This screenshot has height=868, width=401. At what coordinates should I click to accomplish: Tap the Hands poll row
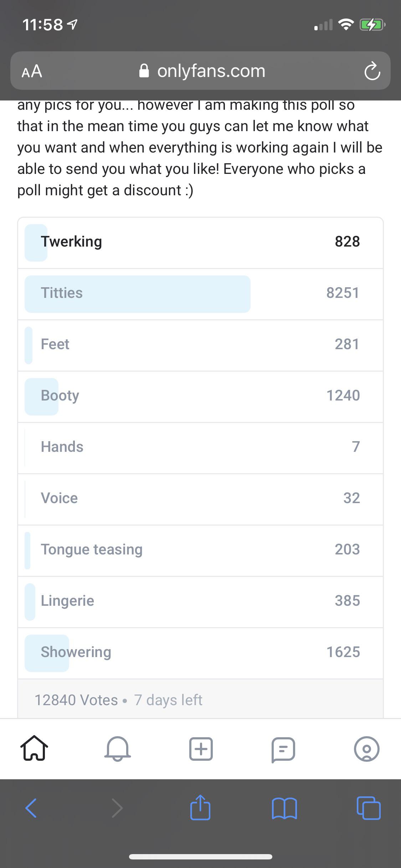pyautogui.click(x=200, y=446)
